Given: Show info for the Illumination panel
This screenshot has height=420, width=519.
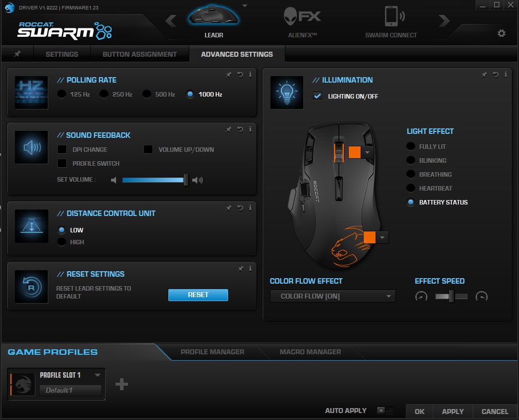Looking at the screenshot, I should coord(506,75).
